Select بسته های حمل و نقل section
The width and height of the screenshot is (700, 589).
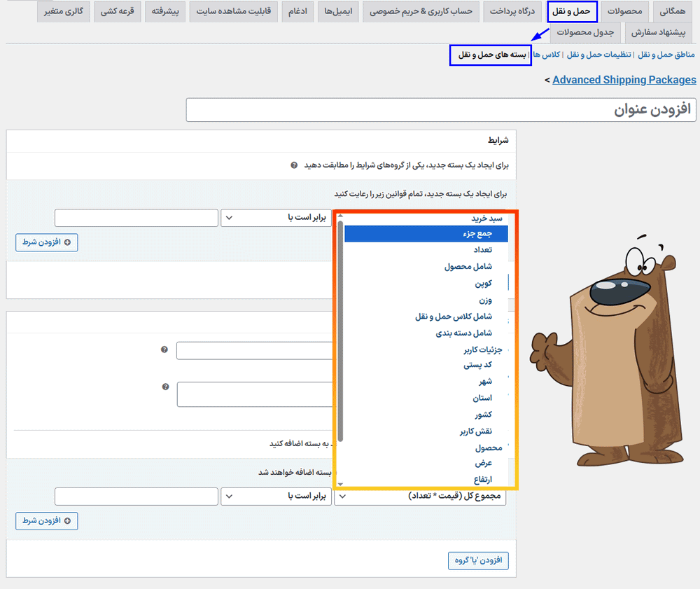(492, 55)
